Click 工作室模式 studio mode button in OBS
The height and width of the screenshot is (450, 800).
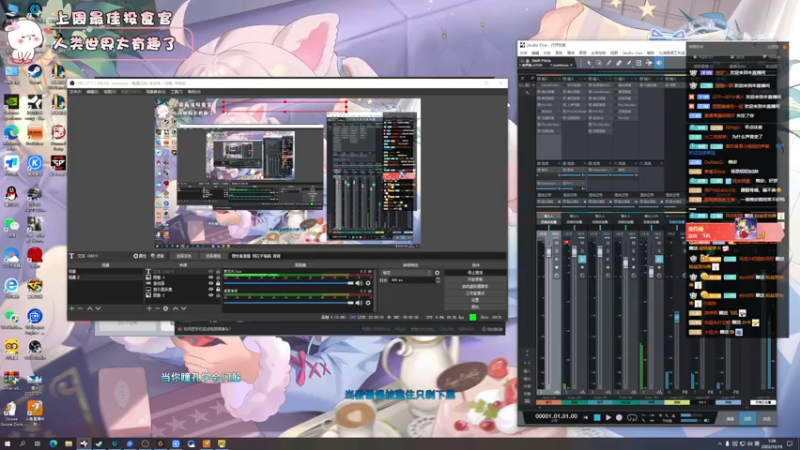point(475,293)
